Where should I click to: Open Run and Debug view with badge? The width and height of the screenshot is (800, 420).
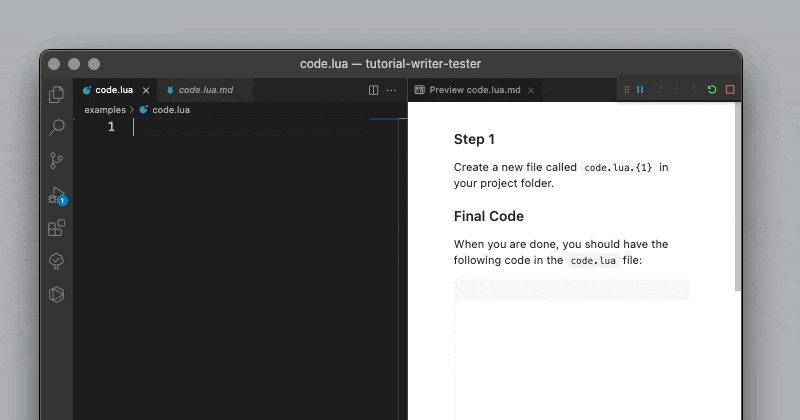pyautogui.click(x=57, y=195)
